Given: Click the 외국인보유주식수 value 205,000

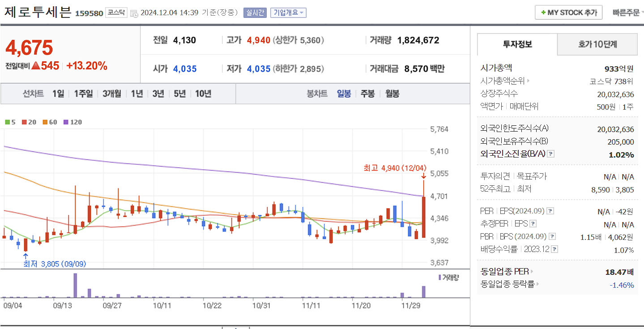Looking at the screenshot, I should click(x=622, y=142).
